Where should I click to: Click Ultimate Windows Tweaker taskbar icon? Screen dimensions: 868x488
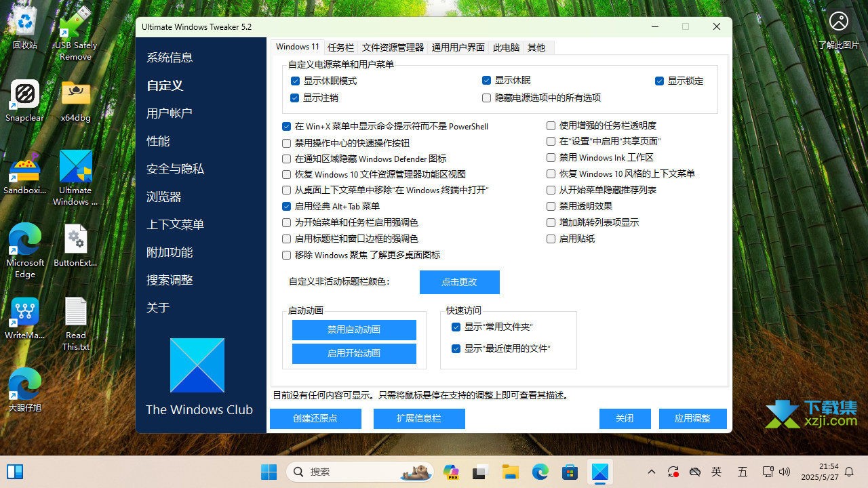tap(600, 472)
